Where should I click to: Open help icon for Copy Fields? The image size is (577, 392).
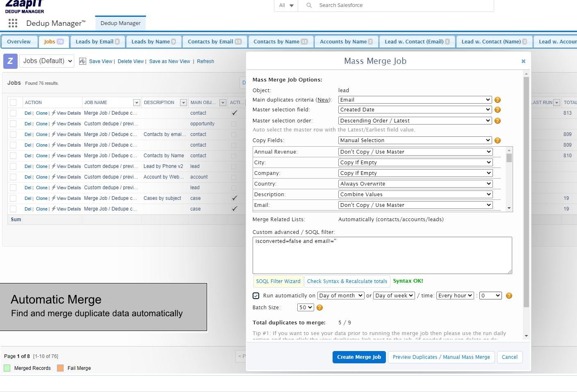pyautogui.click(x=497, y=140)
